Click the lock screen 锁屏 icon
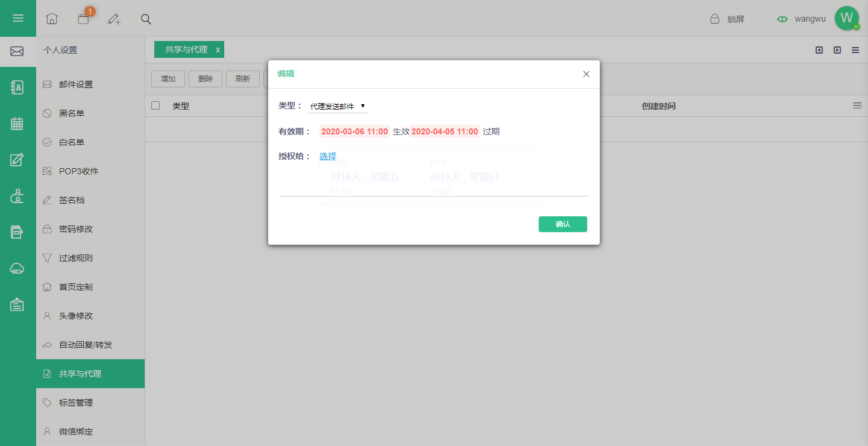Viewport: 868px width, 446px height. 714,19
